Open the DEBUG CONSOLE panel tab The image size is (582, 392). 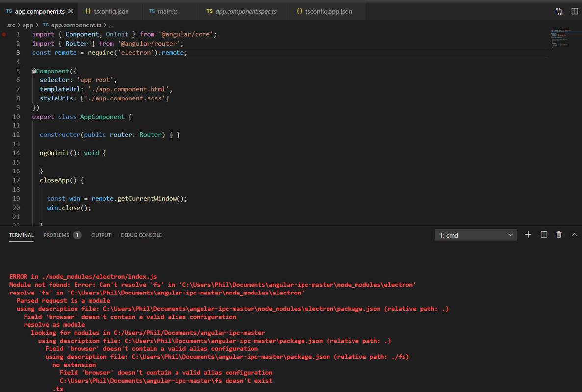(x=141, y=235)
